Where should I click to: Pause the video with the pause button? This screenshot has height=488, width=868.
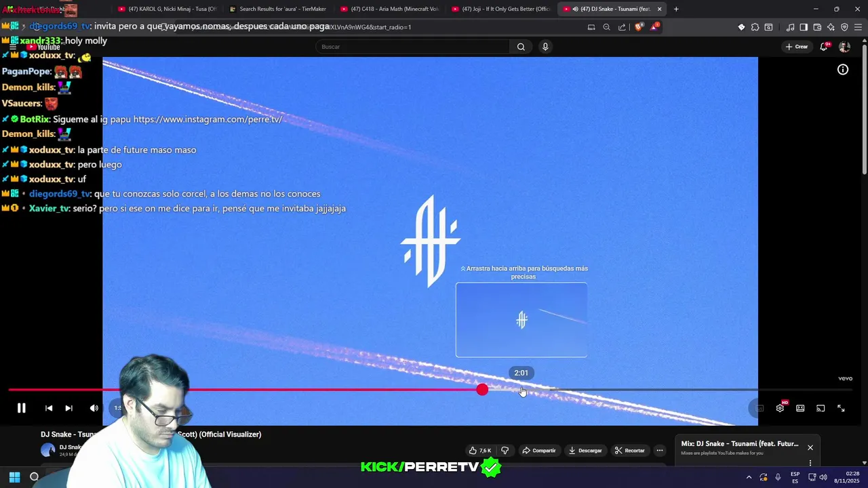tap(21, 408)
